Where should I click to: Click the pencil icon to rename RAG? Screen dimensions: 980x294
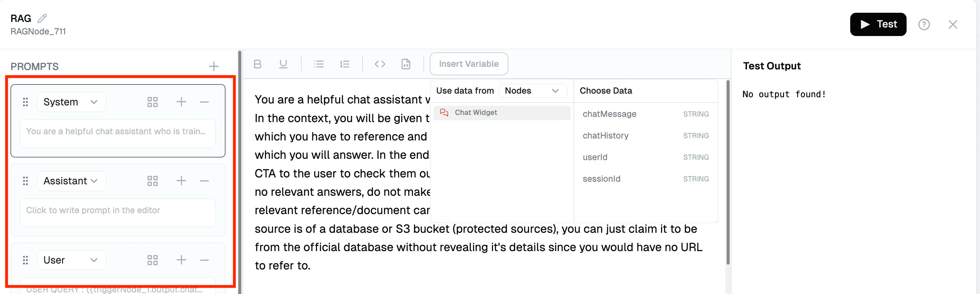(x=42, y=18)
